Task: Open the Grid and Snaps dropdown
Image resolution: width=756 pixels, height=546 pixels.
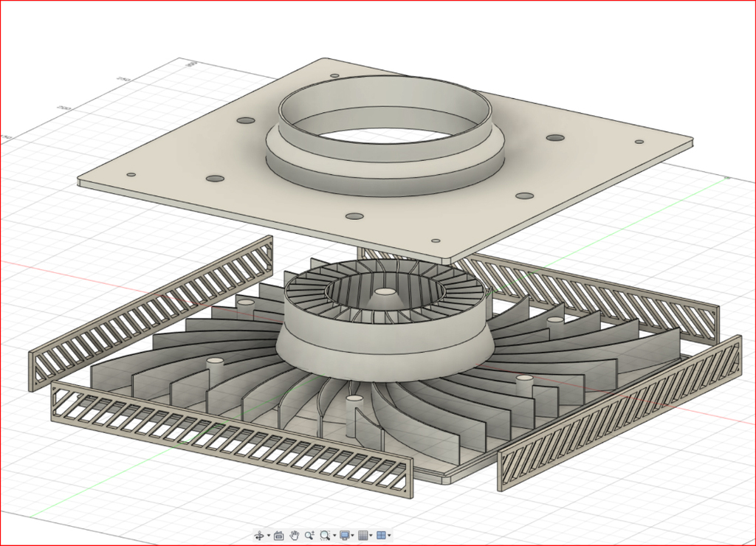Action: (371, 536)
